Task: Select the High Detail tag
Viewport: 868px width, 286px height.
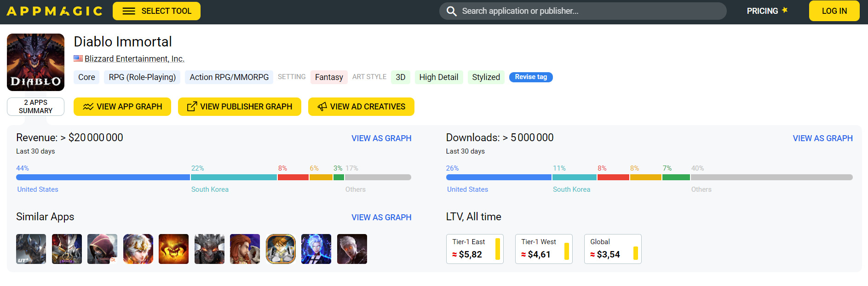Action: [439, 77]
